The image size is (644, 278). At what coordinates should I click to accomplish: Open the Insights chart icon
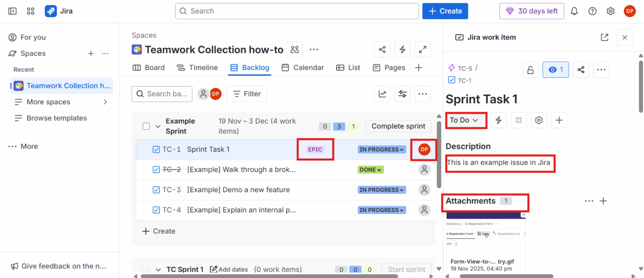click(382, 94)
